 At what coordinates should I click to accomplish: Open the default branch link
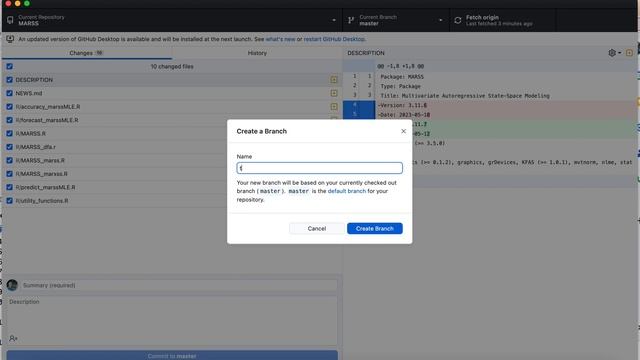[x=347, y=191]
